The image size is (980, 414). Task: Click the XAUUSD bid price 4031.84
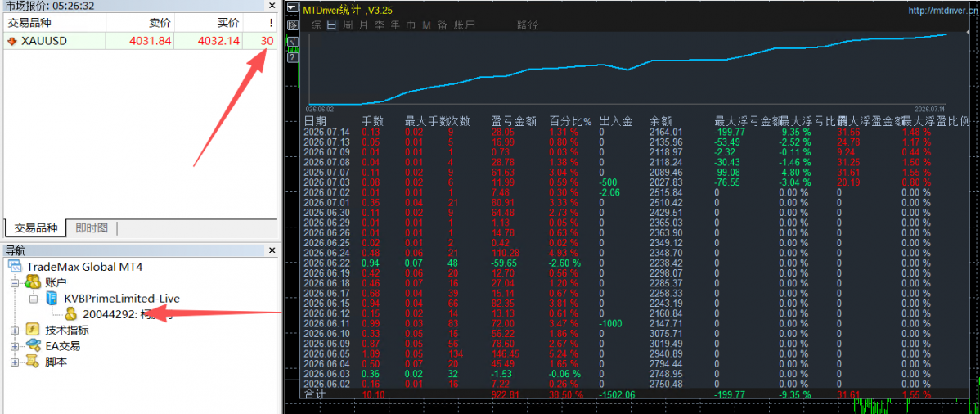150,41
